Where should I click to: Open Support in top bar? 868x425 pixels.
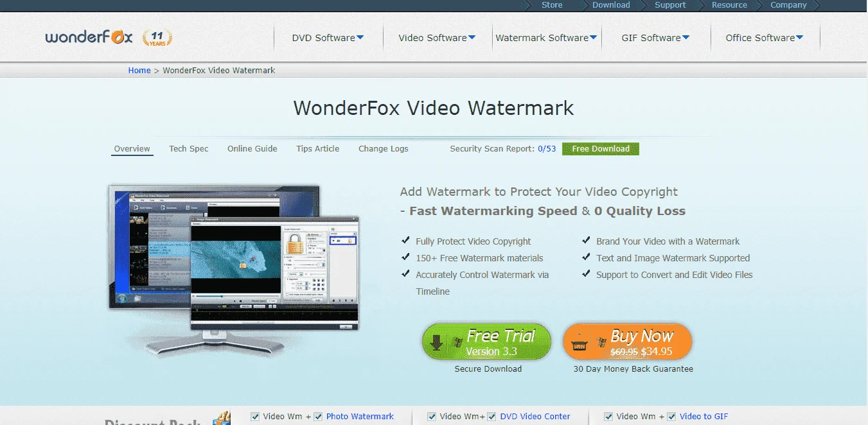(670, 5)
